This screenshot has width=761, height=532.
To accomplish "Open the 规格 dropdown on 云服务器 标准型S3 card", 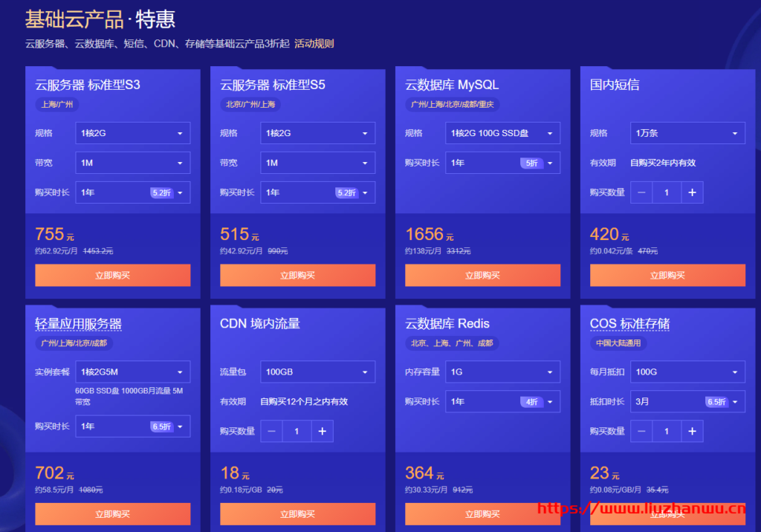I will pos(132,133).
